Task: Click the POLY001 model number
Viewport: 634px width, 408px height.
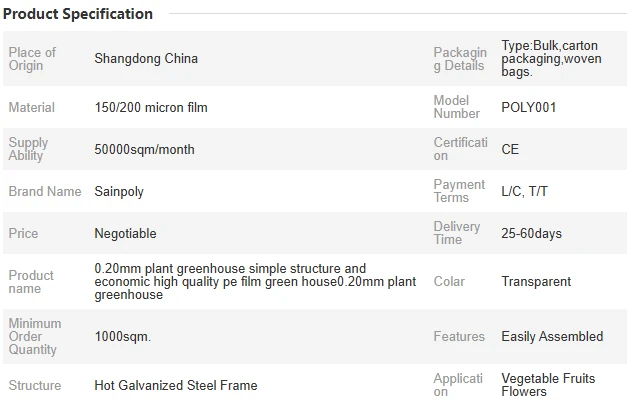Action: [x=529, y=108]
